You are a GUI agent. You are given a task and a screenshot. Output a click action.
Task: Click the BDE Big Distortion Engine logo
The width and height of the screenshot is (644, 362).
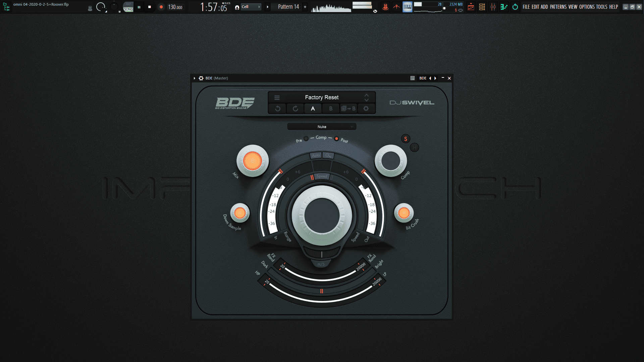(x=235, y=103)
